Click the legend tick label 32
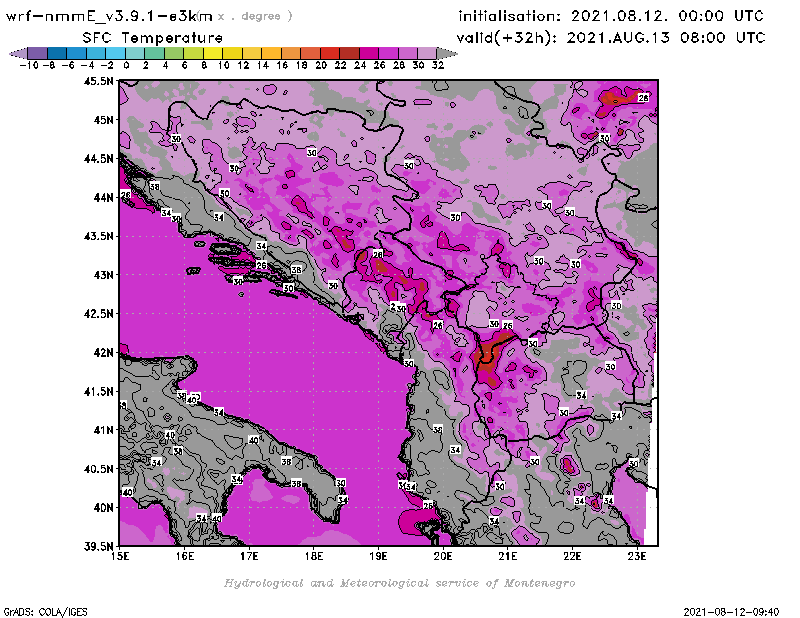The image size is (800, 618). (438, 65)
